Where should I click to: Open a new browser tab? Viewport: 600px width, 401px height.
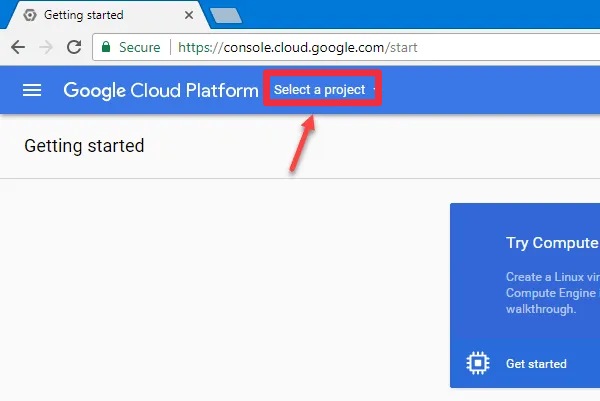pyautogui.click(x=226, y=15)
